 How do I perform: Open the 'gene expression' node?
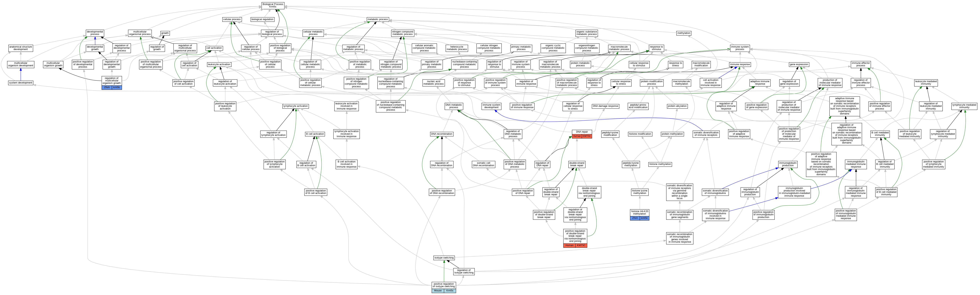(799, 64)
